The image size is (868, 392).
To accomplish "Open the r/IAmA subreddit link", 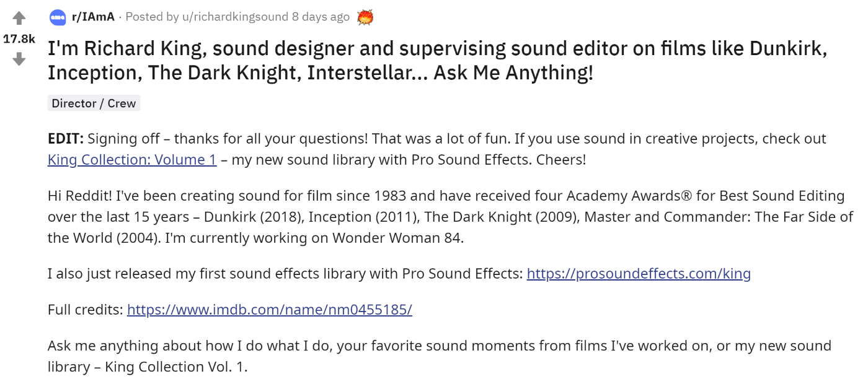I will pos(93,17).
